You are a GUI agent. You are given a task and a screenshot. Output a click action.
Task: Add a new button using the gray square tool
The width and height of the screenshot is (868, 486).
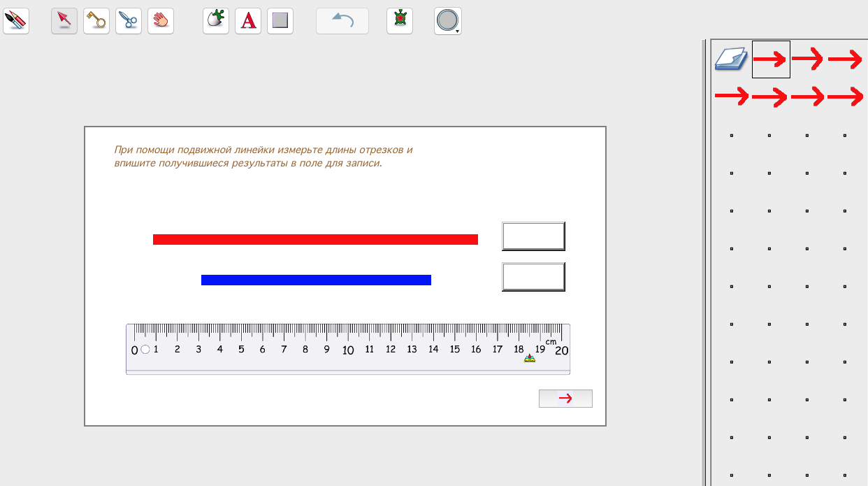click(x=280, y=21)
